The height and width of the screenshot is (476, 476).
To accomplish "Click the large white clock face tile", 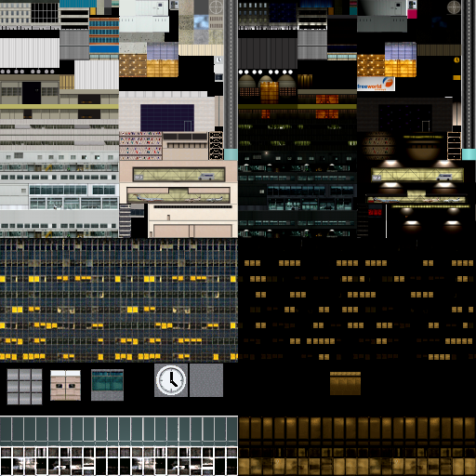I will [x=171, y=380].
